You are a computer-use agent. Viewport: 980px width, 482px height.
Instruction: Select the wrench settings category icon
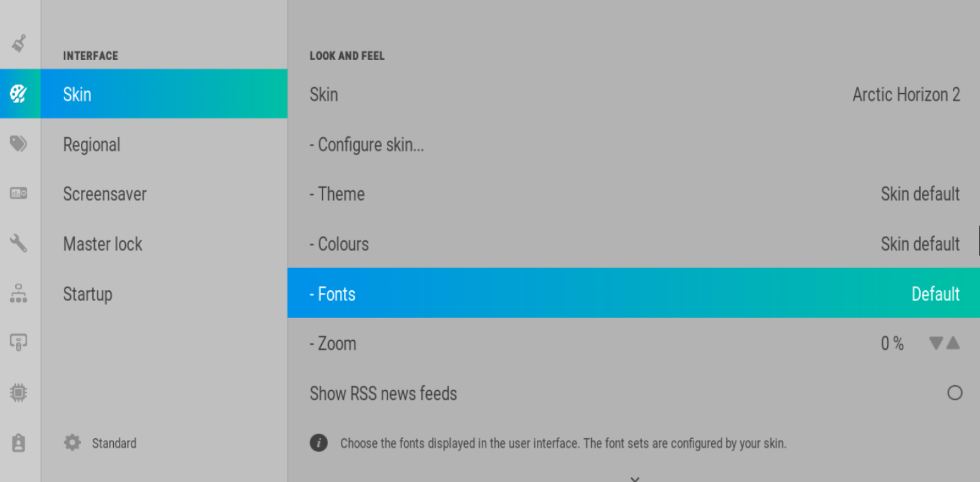(x=19, y=244)
